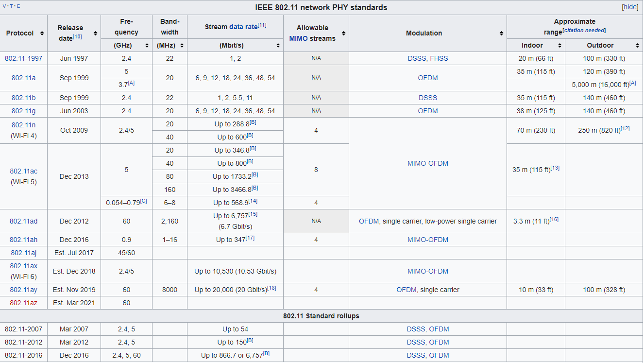Open the 802.11ax protocol link
The height and width of the screenshot is (363, 644).
tap(23, 266)
